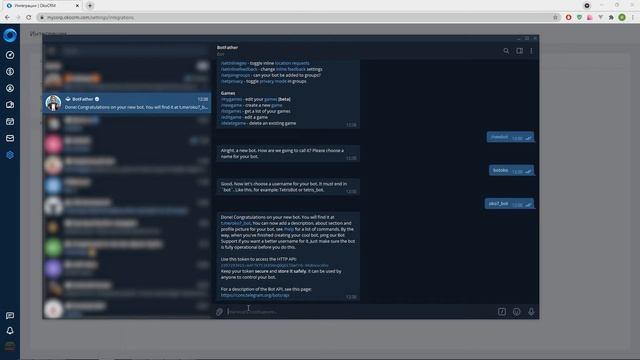Open the dashboard gauge icon in CRM sidebar
This screenshot has height=360, width=640.
tap(10, 55)
